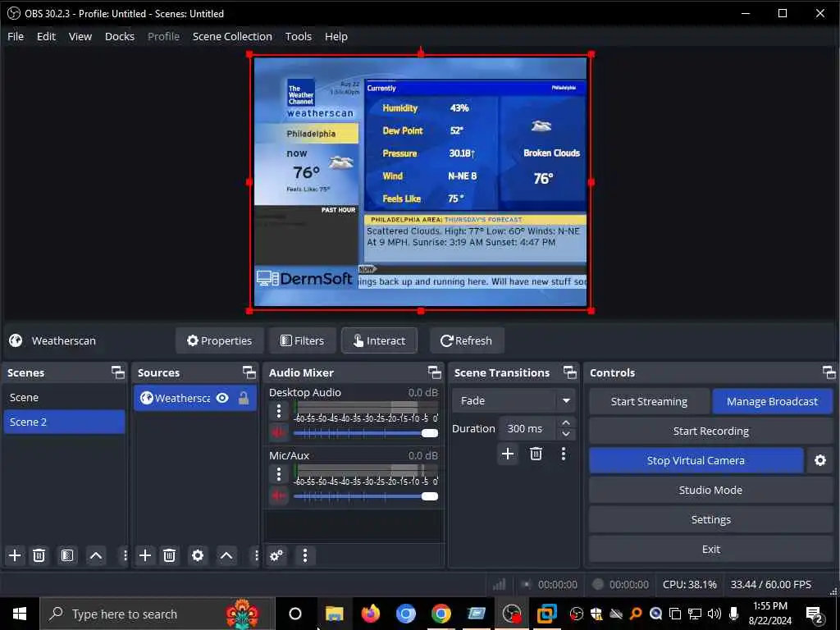The image size is (840, 630).
Task: Open notification center in taskbar
Action: click(815, 615)
